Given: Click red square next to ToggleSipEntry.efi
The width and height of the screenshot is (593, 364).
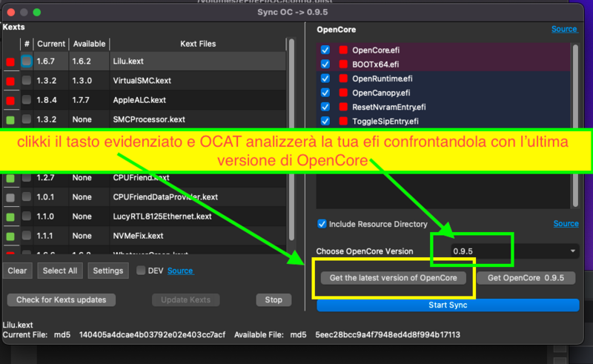Looking at the screenshot, I should tap(343, 121).
